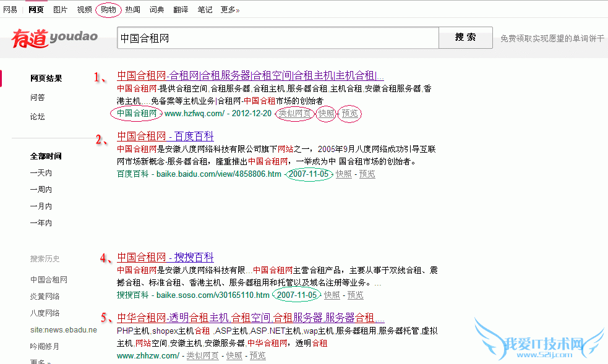Image resolution: width=608 pixels, height=364 pixels.
Task: Open search history item site:news.ebadu.ne
Action: tap(64, 329)
